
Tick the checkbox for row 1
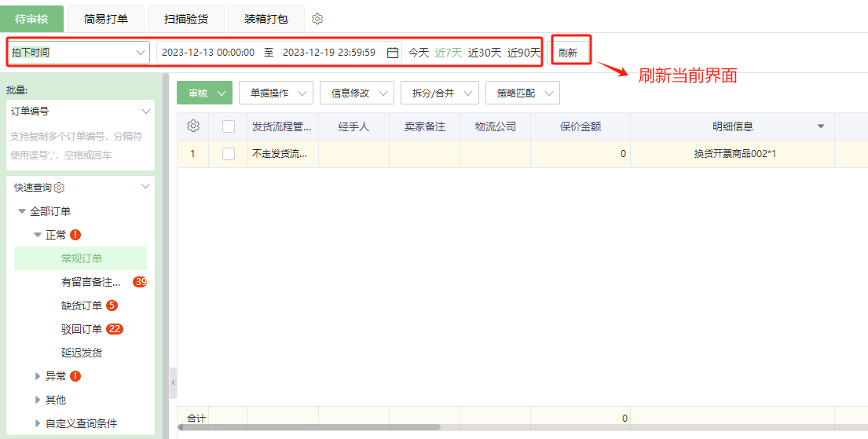229,154
